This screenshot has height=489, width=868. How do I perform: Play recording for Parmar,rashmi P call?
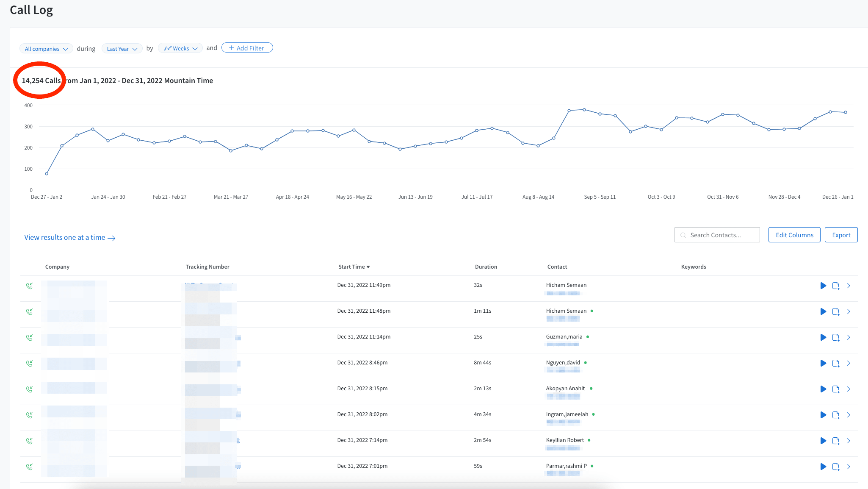[823, 467]
